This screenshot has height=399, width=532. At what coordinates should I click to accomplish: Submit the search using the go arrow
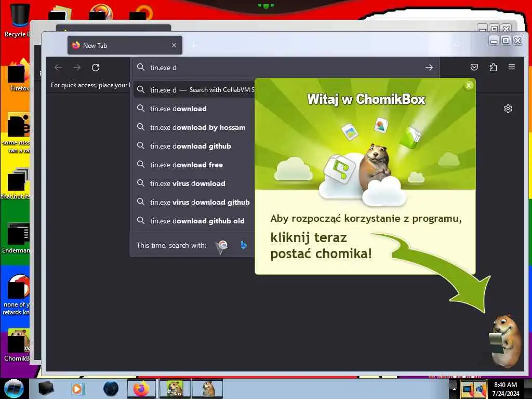pyautogui.click(x=429, y=68)
